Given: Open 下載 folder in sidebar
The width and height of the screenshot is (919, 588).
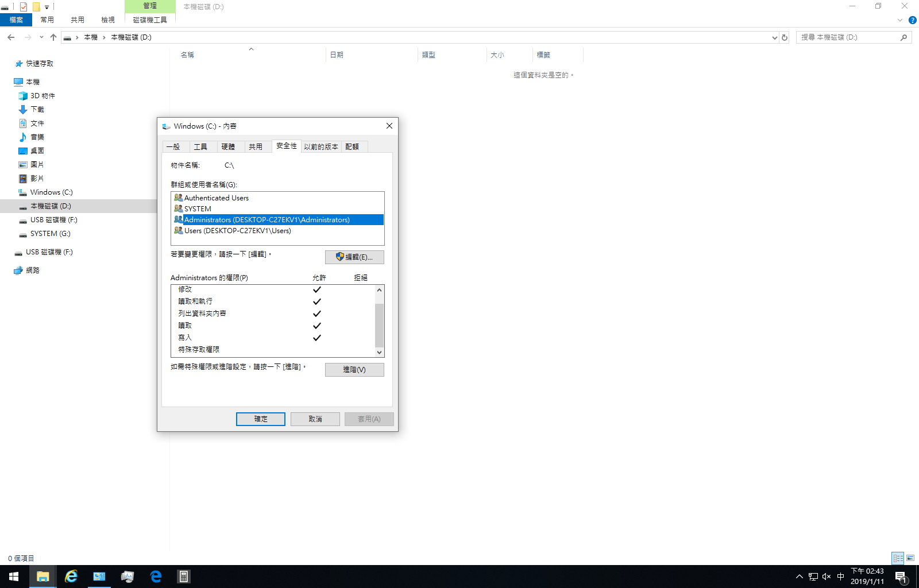Looking at the screenshot, I should pos(37,110).
